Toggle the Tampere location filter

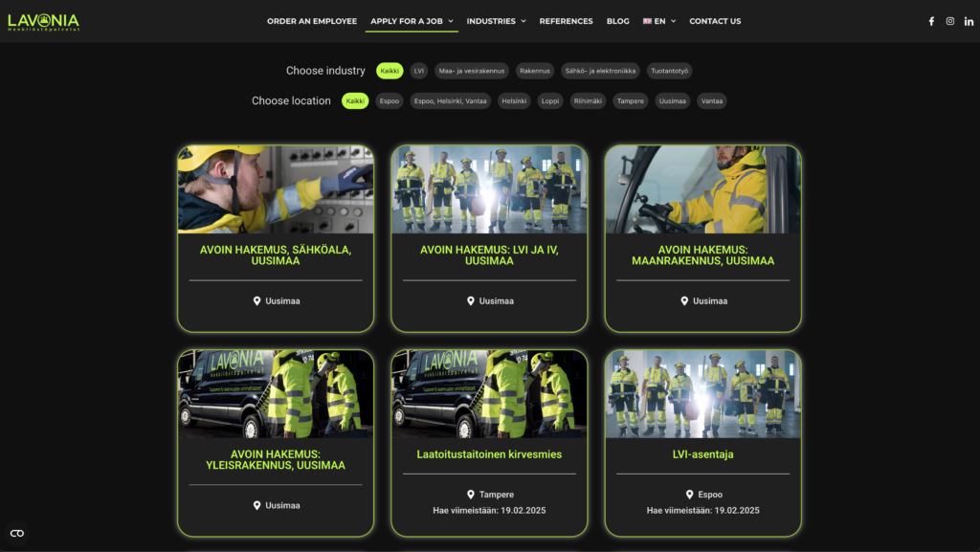click(630, 101)
